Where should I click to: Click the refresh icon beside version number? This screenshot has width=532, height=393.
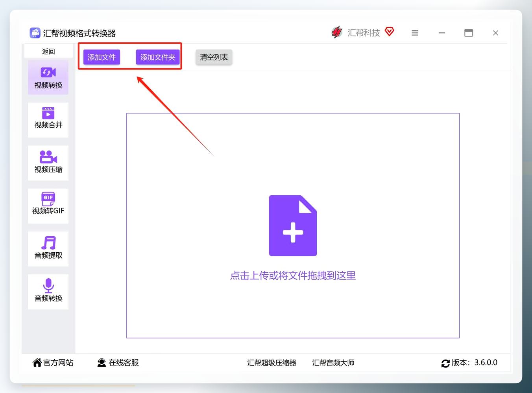(445, 364)
